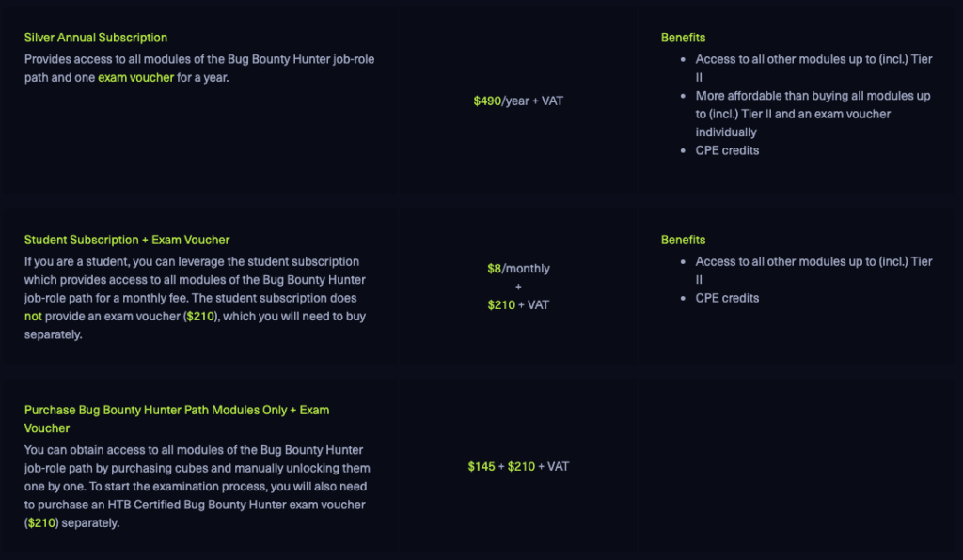The width and height of the screenshot is (963, 560).
Task: Click the Silver subscription description paragraph
Action: [199, 68]
